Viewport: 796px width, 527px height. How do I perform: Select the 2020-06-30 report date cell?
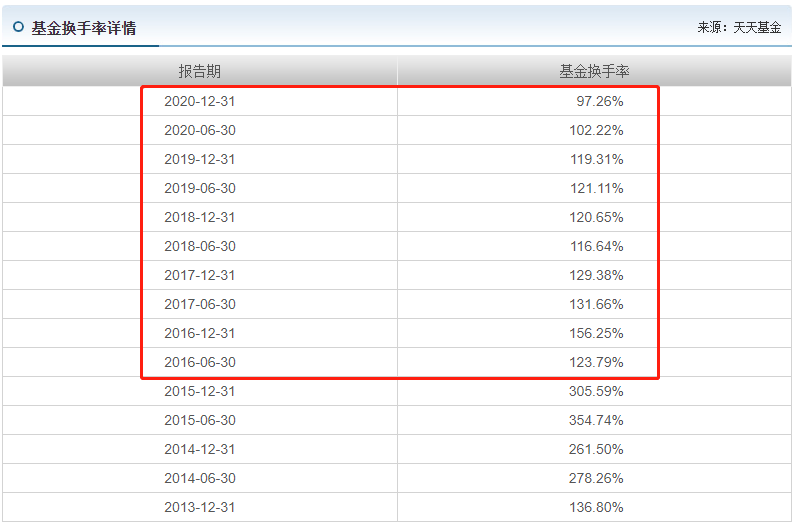coord(200,130)
